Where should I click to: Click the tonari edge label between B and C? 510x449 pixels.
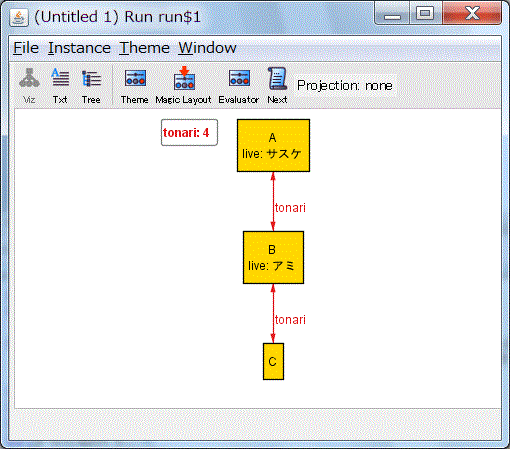[x=290, y=320]
